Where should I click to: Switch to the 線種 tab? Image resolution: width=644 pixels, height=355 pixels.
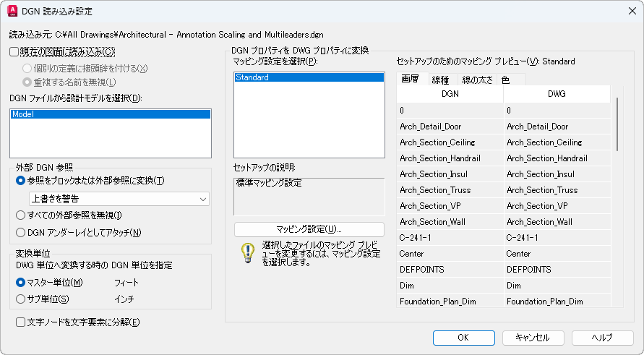440,80
